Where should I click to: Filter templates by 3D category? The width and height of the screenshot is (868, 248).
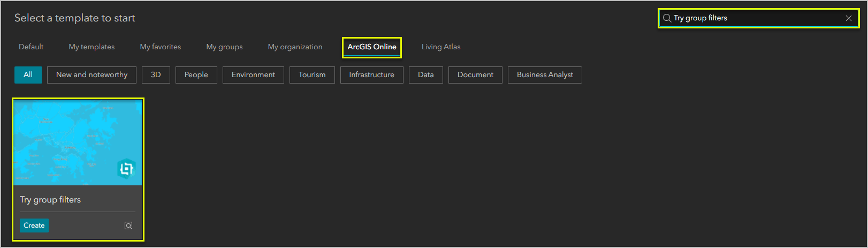[x=156, y=75]
